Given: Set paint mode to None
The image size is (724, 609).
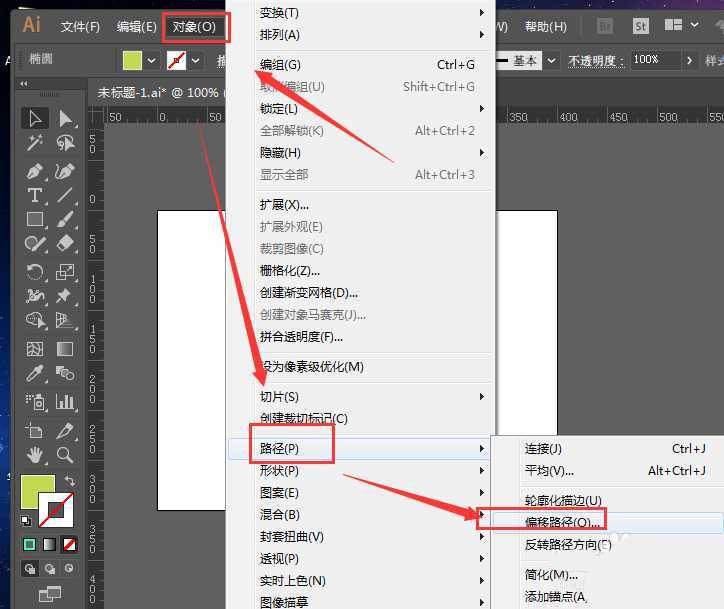Looking at the screenshot, I should coord(69,545).
